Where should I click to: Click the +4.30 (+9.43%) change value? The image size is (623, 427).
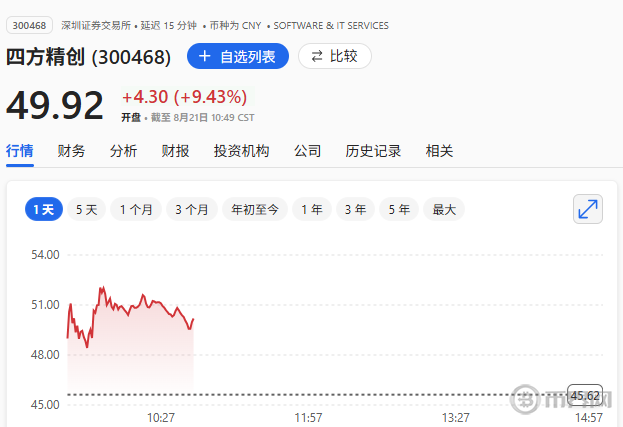(184, 97)
